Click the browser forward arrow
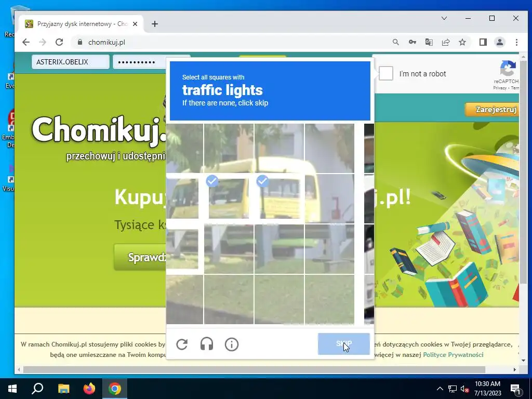The image size is (532, 399). pos(43,42)
